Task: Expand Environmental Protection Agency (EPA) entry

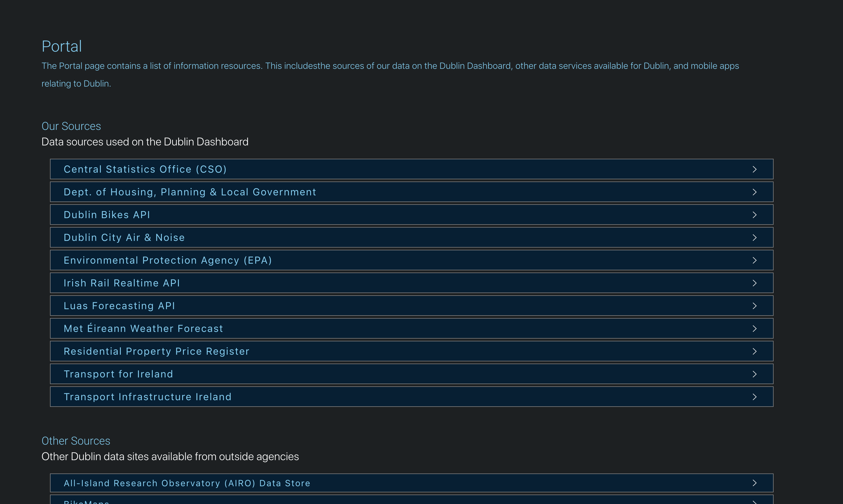Action: click(168, 260)
